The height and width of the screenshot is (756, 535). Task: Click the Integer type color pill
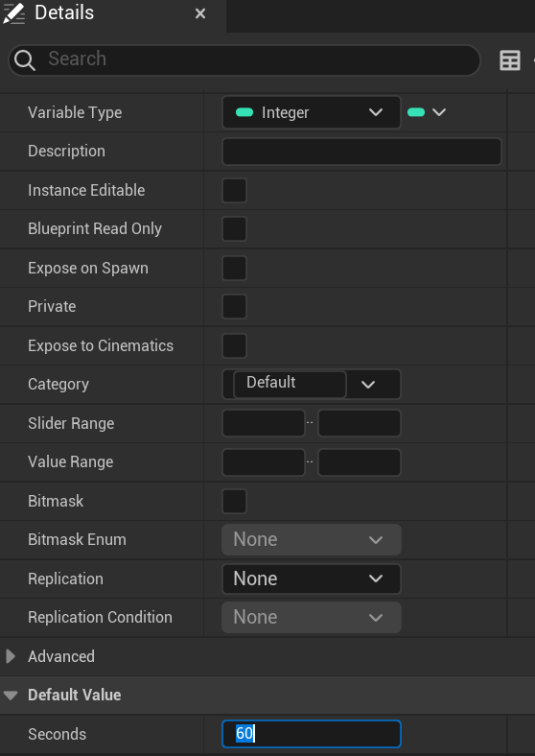pyautogui.click(x=244, y=112)
